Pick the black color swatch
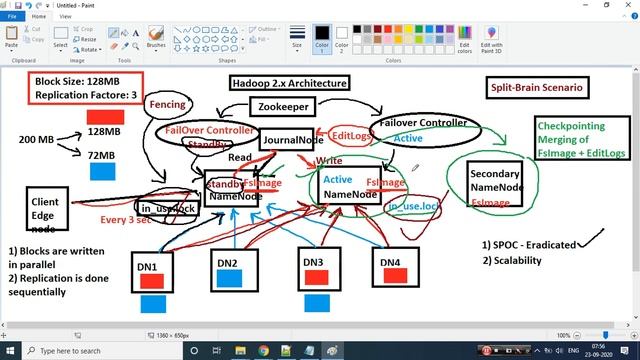Screen dimensions: 640x360 [357, 29]
